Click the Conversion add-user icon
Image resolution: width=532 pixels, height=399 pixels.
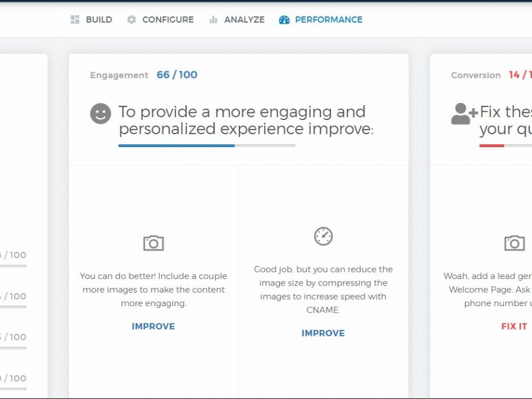(x=463, y=113)
